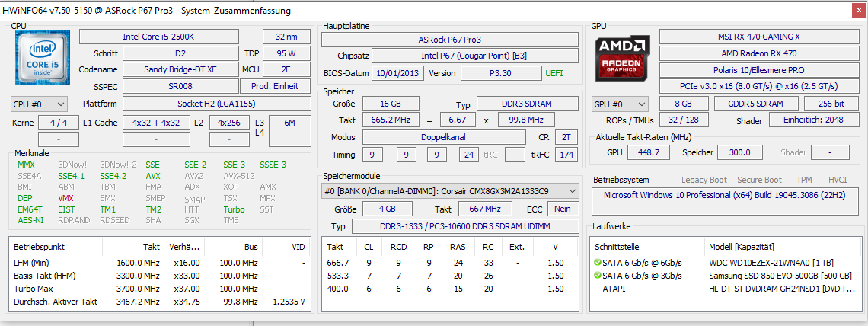
Task: Click the AVX feature label
Action: coord(153,176)
